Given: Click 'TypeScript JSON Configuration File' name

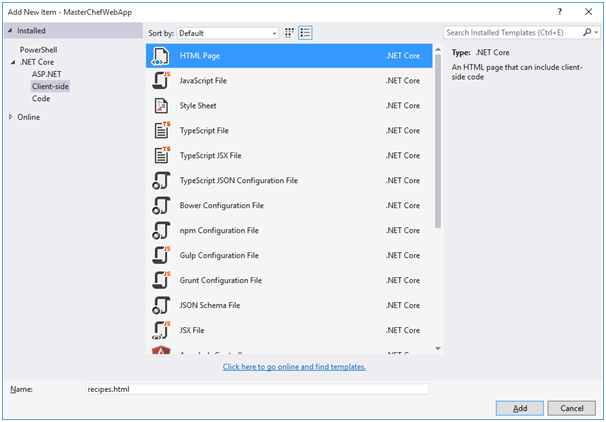Looking at the screenshot, I should [x=238, y=180].
